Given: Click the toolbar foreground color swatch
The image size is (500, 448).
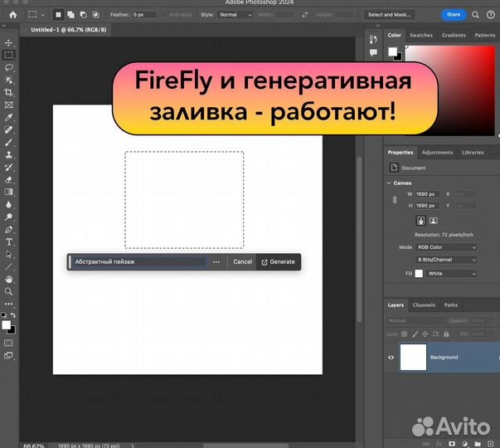Looking at the screenshot, I should tap(6, 325).
